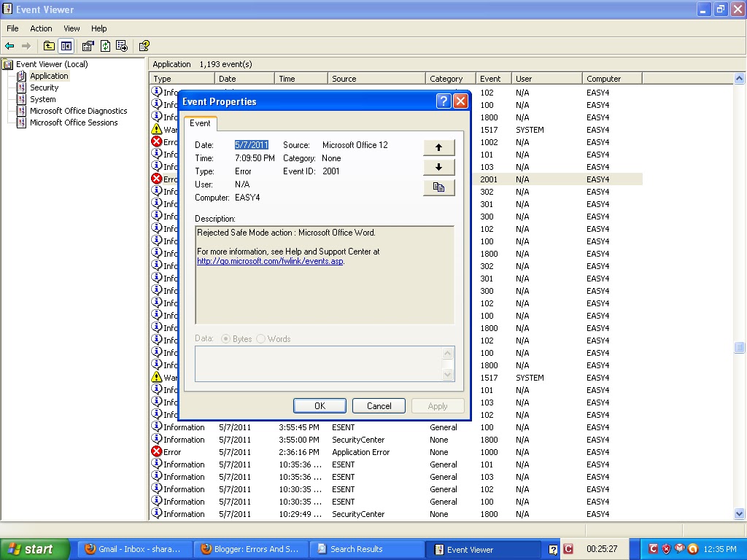Click the Event Viewer (Local) root icon

tap(7, 64)
